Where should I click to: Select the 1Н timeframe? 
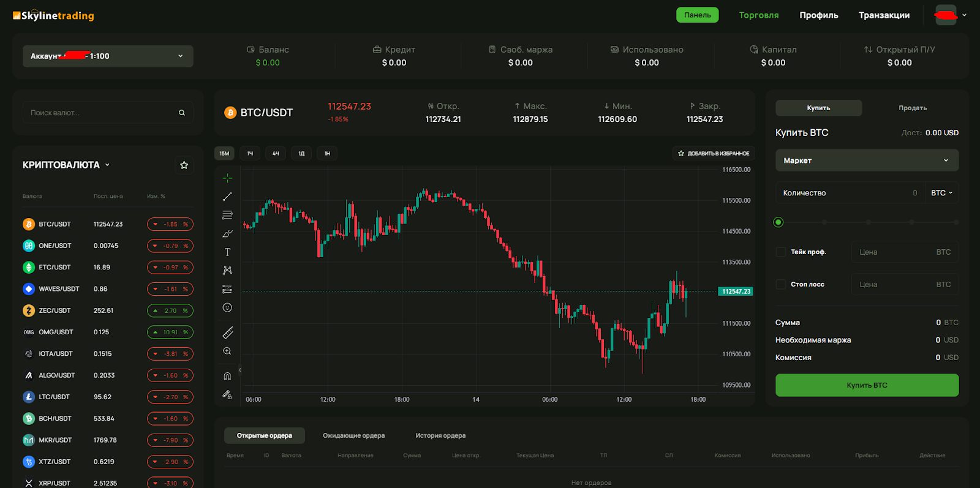click(328, 153)
